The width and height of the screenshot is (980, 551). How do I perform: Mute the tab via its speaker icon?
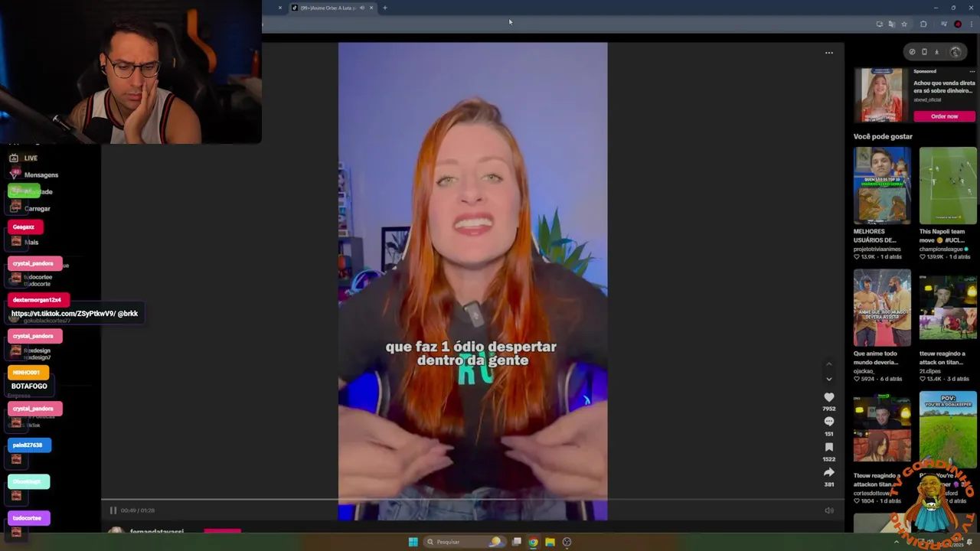point(362,8)
